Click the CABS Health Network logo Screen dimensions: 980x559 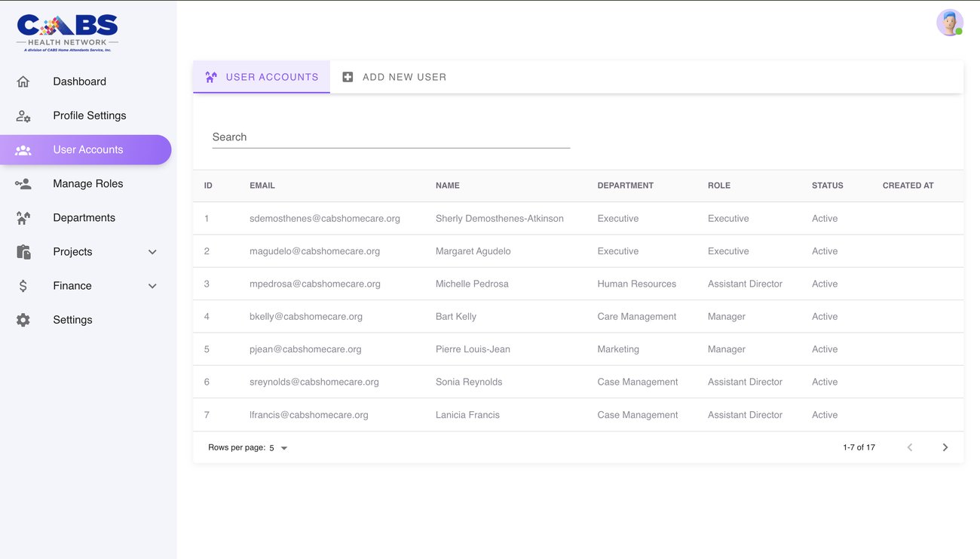coord(67,32)
